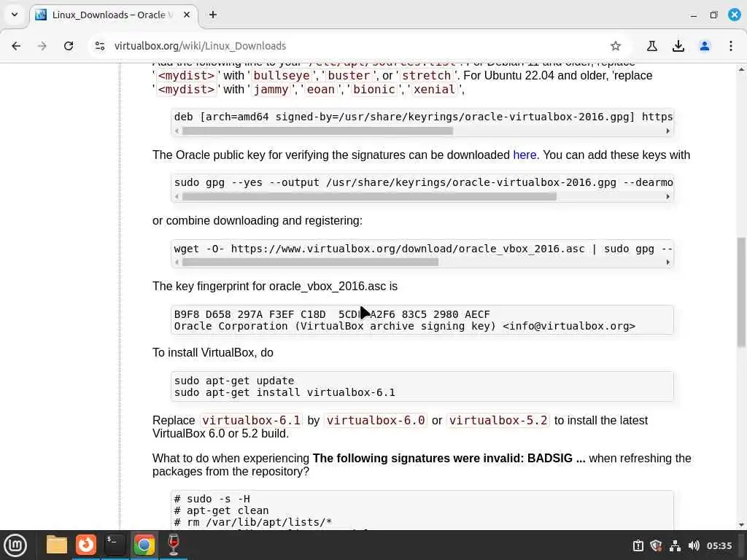747x560 pixels.
Task: Go back to the previous page
Action: (16, 46)
